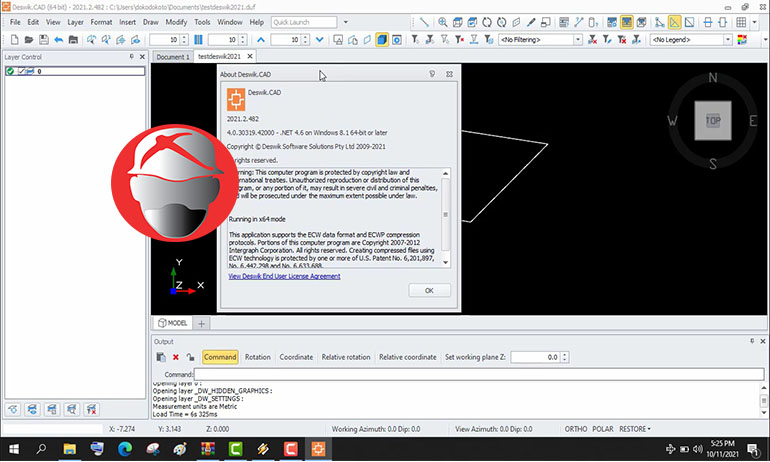Screen dimensions: 770x462
Task: Click the copy output icon
Action: tap(161, 357)
